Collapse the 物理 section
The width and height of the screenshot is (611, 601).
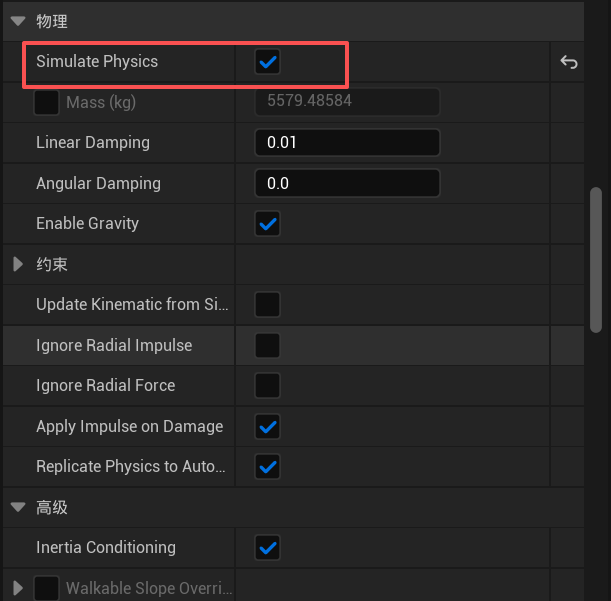coord(18,21)
